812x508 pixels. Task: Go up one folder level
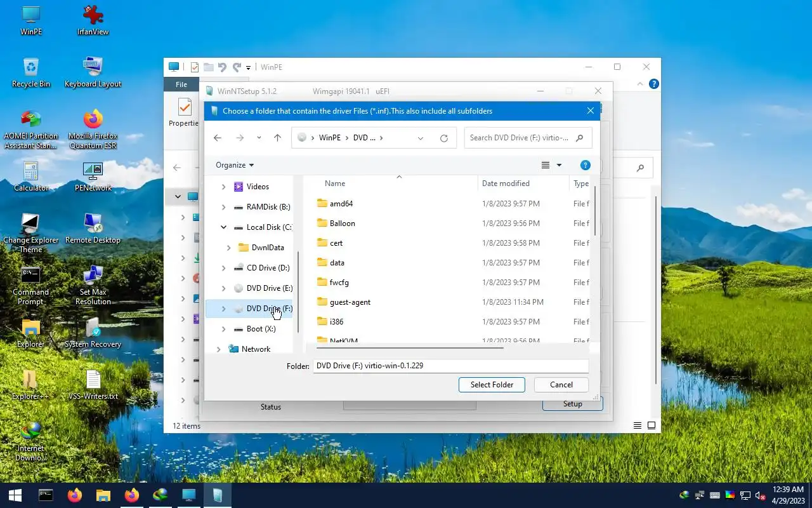[277, 138]
